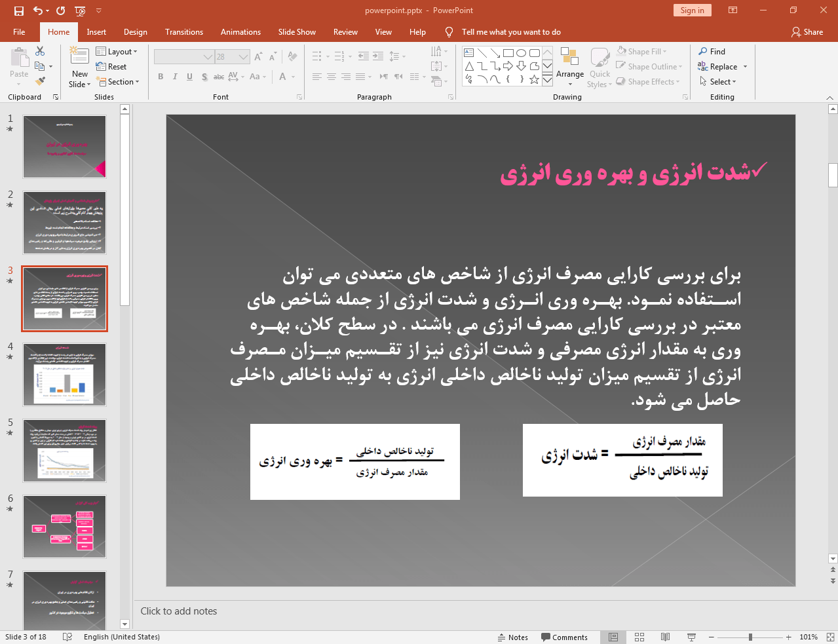Open the Clear All Formatting icon
The height and width of the screenshot is (644, 838).
292,56
